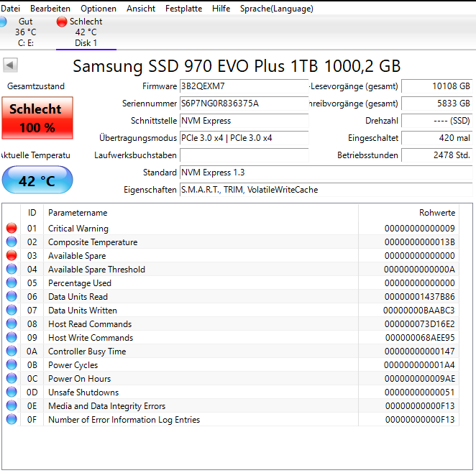This screenshot has height=473, width=476.
Task: Click the blue status icon for Number of Error Information Log Entries
Action: [12, 419]
